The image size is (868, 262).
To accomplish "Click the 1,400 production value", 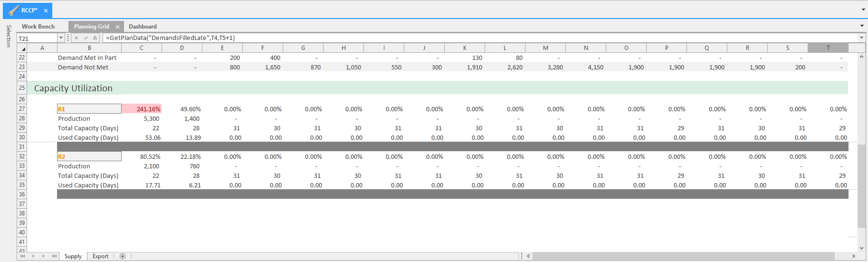I will click(182, 118).
